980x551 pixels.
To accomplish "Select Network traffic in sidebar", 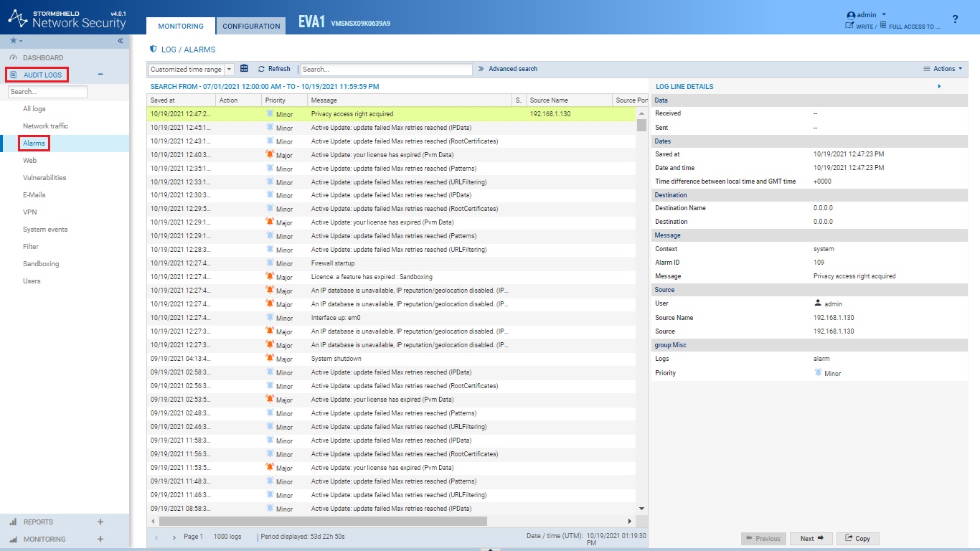I will click(x=46, y=126).
